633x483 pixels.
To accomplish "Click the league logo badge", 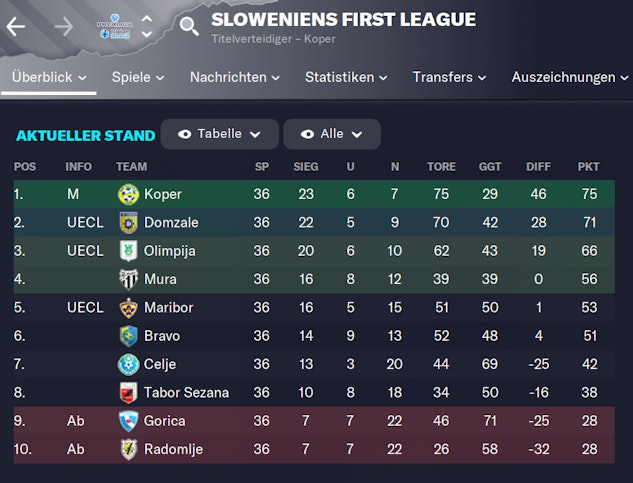I will click(114, 27).
